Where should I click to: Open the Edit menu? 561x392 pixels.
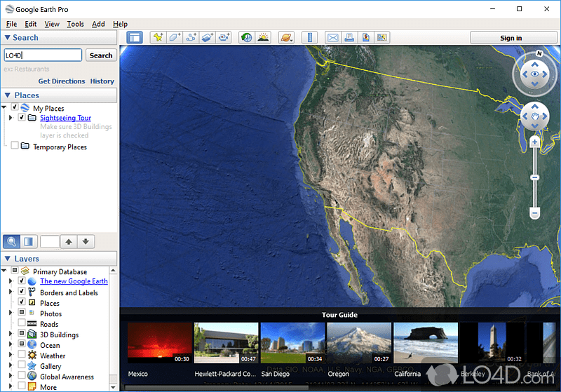pyautogui.click(x=30, y=24)
